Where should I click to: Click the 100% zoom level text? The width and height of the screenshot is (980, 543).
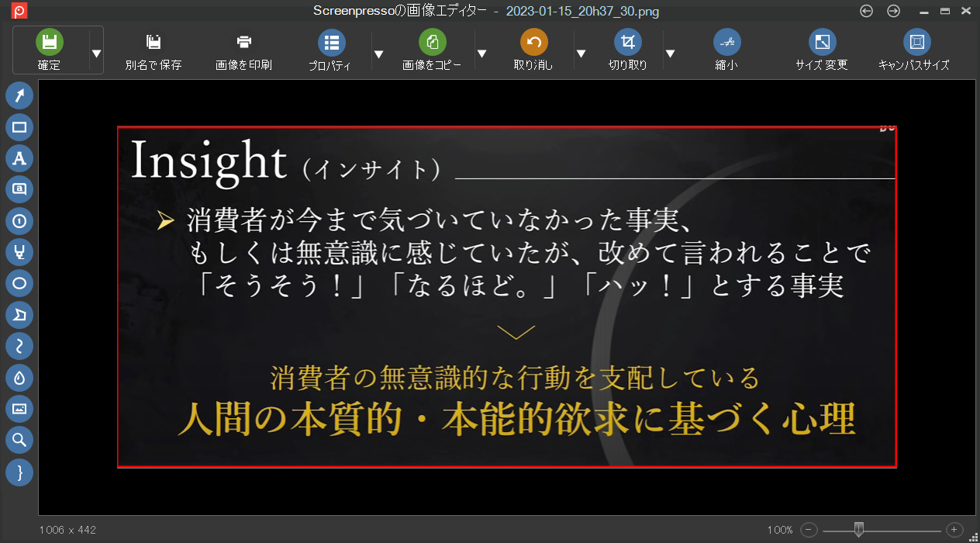780,530
